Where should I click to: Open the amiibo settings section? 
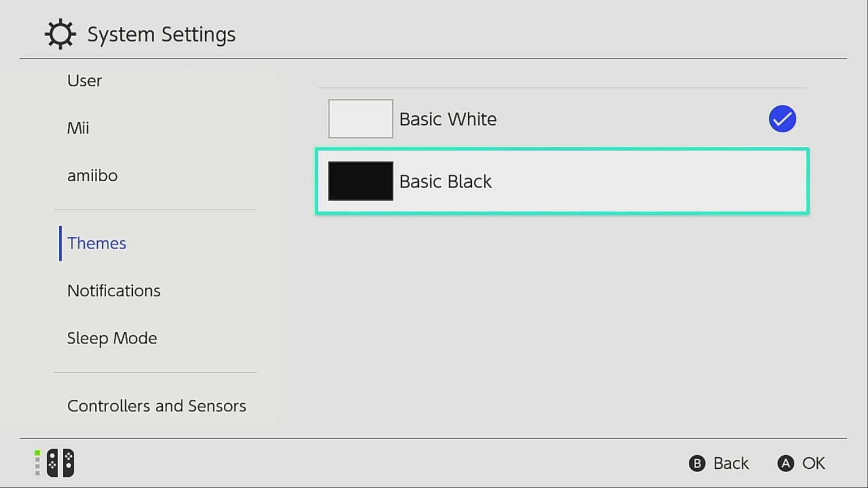92,175
